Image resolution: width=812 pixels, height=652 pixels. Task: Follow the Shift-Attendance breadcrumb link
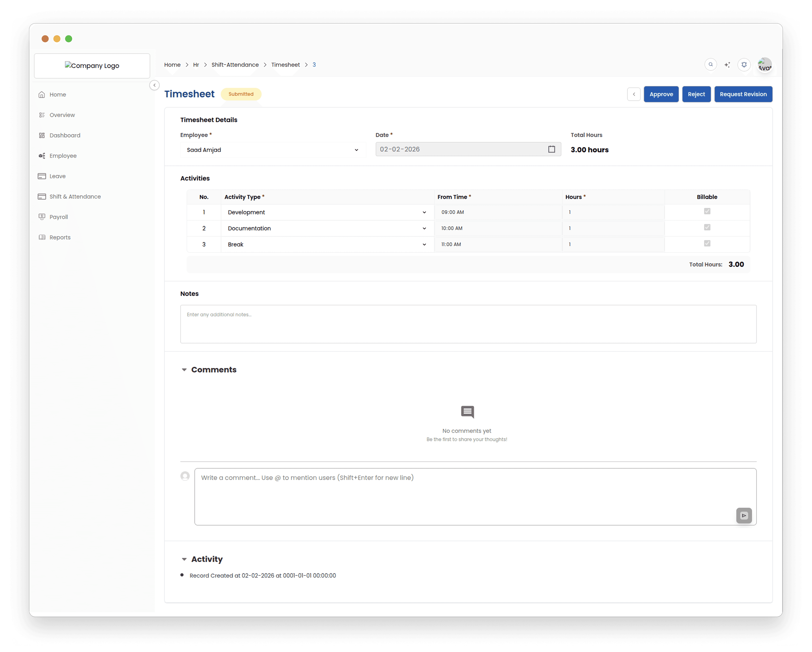pos(235,65)
